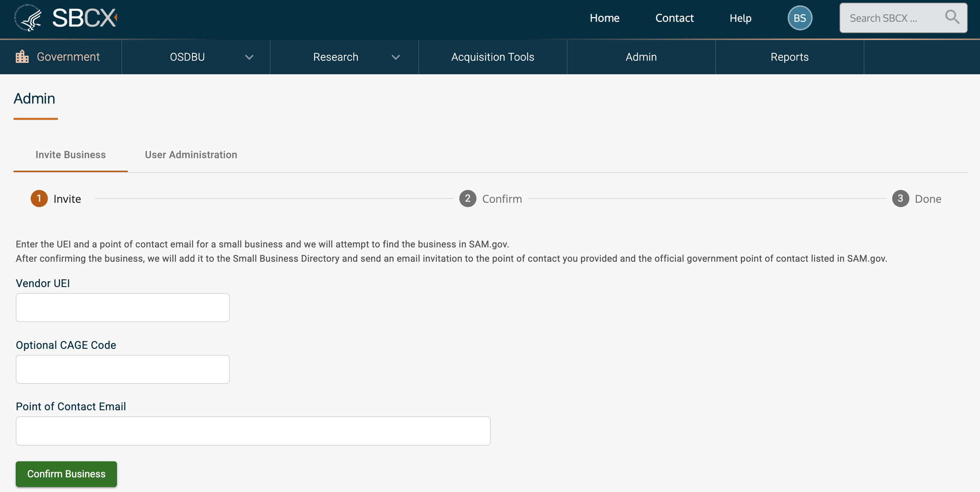This screenshot has width=980, height=492.
Task: Open the Acquisition Tools menu
Action: coord(492,57)
